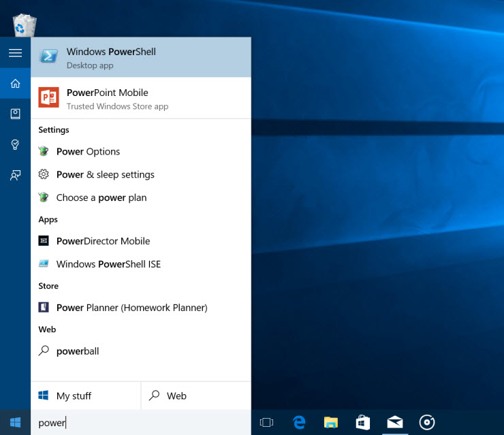The width and height of the screenshot is (504, 435).
Task: Click the lightbulb icon in the sidebar
Action: [x=15, y=144]
